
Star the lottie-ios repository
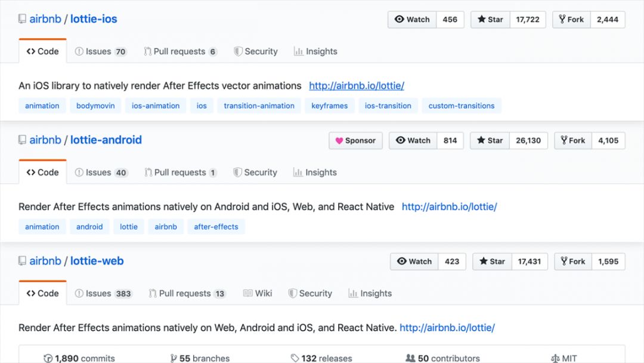click(490, 19)
